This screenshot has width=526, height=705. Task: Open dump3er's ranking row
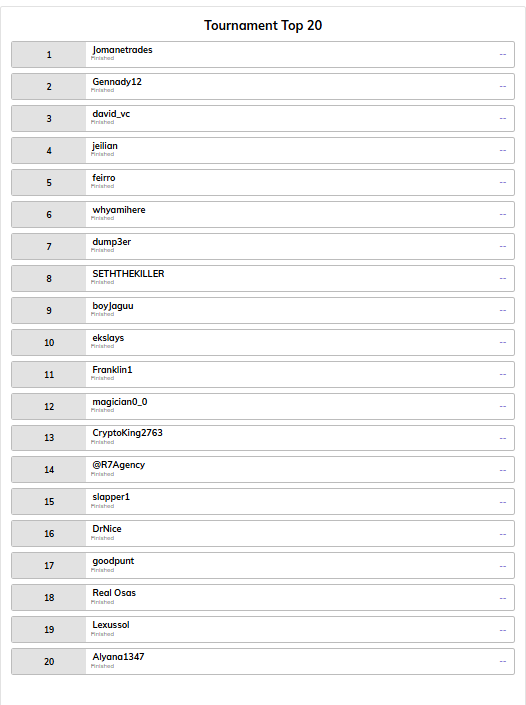[263, 246]
